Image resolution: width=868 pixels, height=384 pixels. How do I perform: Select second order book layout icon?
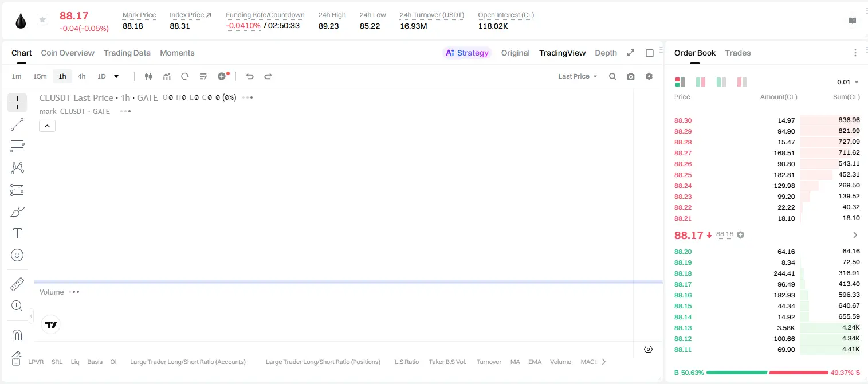pos(701,82)
